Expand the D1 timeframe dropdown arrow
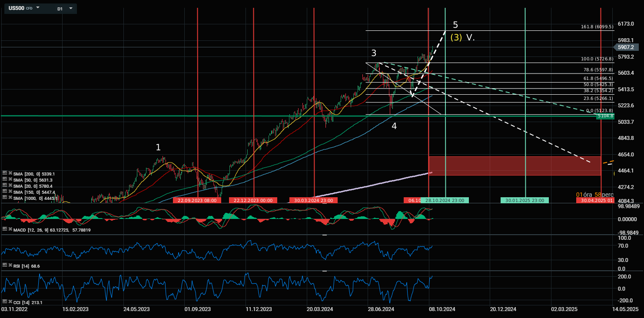 70,8
